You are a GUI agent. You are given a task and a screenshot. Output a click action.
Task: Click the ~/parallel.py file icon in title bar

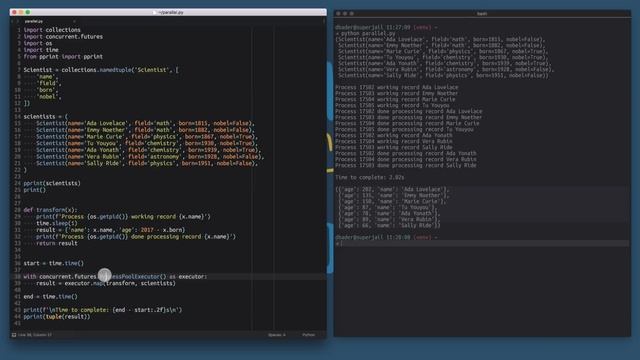(x=155, y=12)
